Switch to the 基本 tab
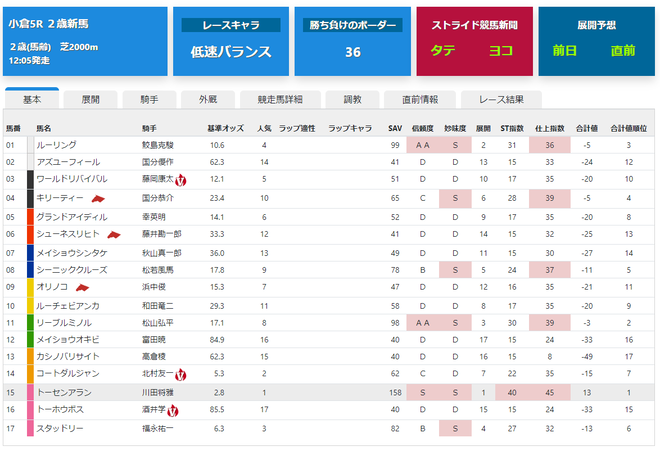Screen dimensions: 660x451 32,99
